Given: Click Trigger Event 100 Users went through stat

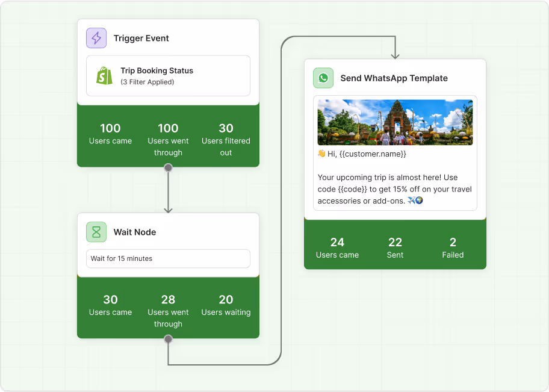Looking at the screenshot, I should pos(168,140).
